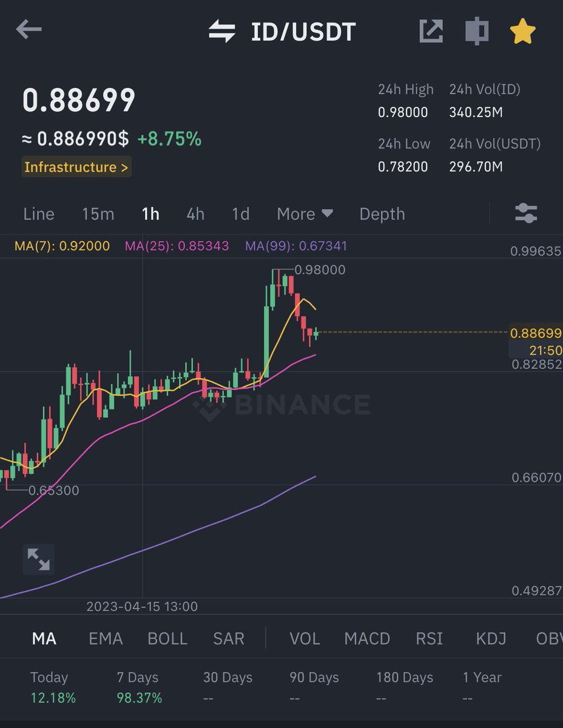The height and width of the screenshot is (728, 563).
Task: Tap the 1 Year performance entry
Action: point(482,687)
